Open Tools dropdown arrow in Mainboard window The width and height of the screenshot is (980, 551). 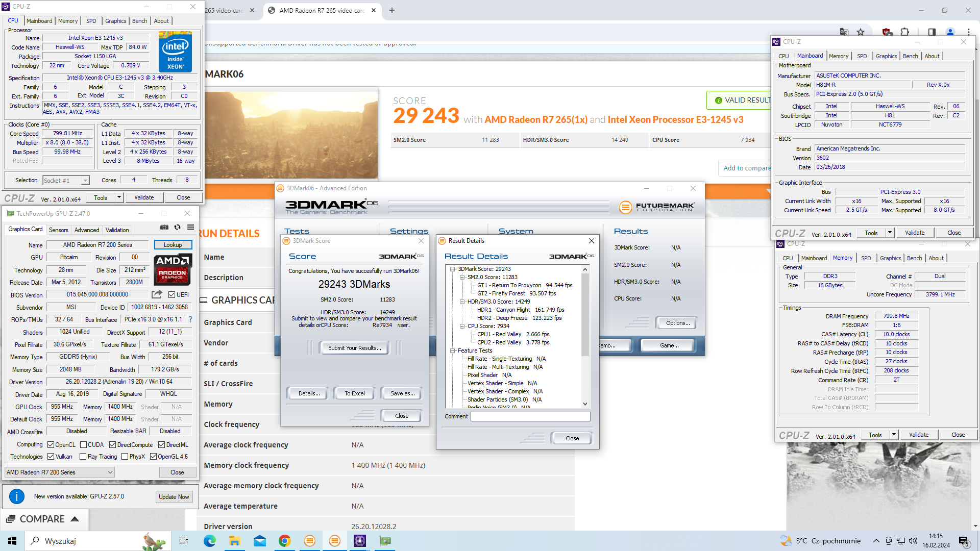click(890, 233)
